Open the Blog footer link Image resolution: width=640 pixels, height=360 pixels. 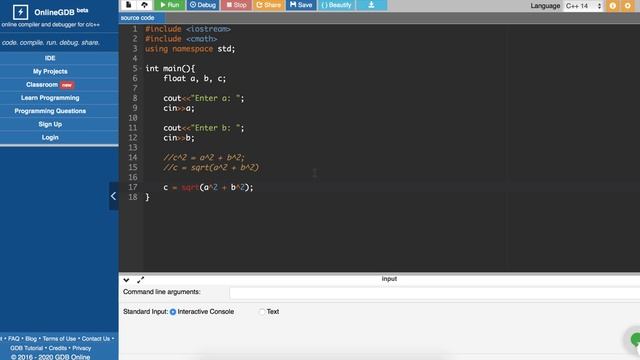[x=31, y=339]
